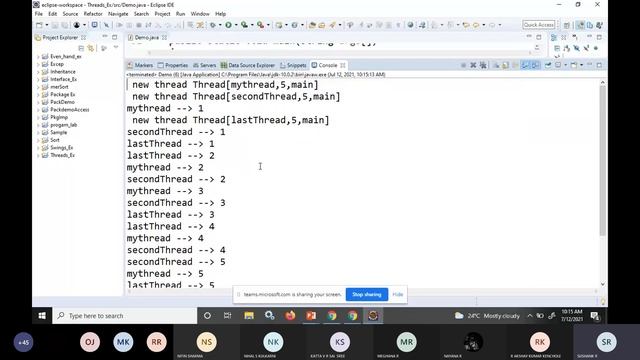
Task: Click the +45 participants button
Action: [x=24, y=342]
